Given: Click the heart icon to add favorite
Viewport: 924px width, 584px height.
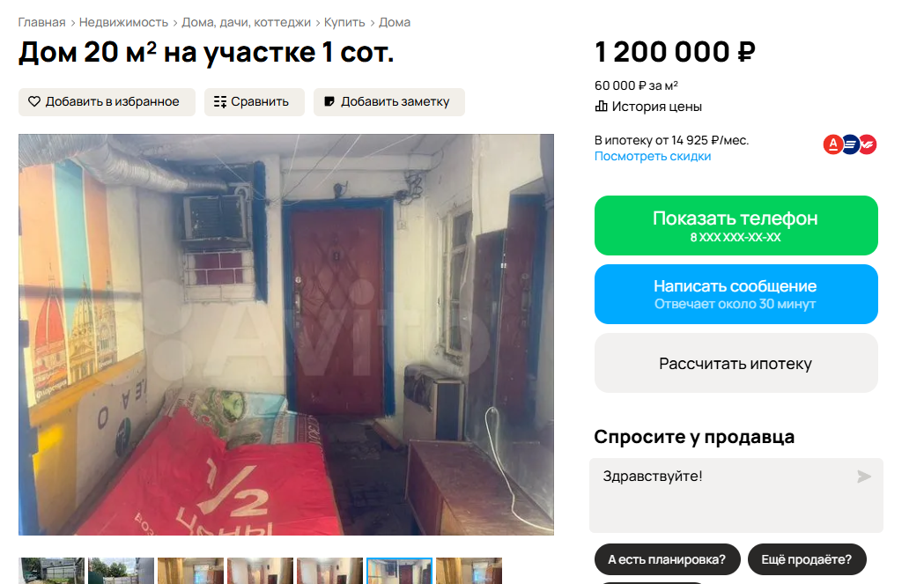Looking at the screenshot, I should [34, 101].
